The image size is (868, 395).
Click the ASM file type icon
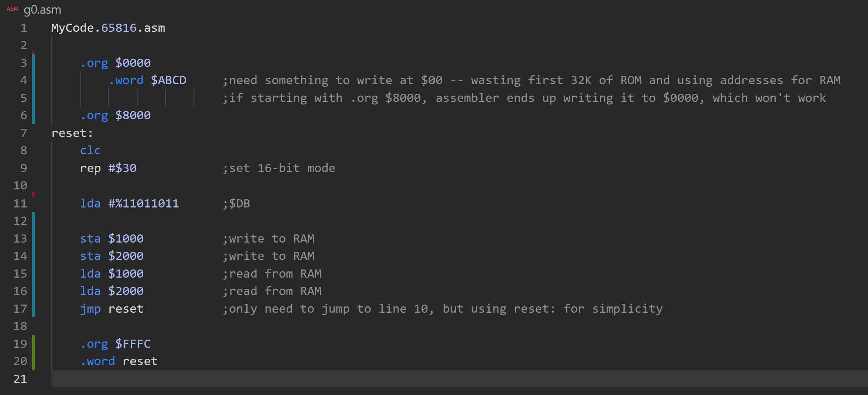(x=12, y=9)
